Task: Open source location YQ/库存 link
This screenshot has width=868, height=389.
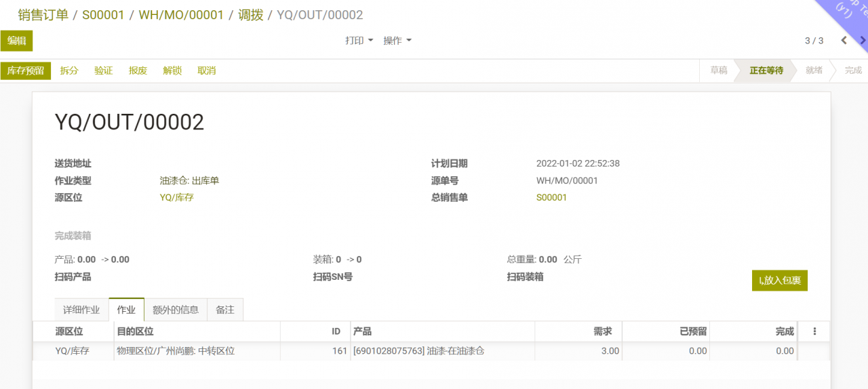Action: tap(176, 197)
